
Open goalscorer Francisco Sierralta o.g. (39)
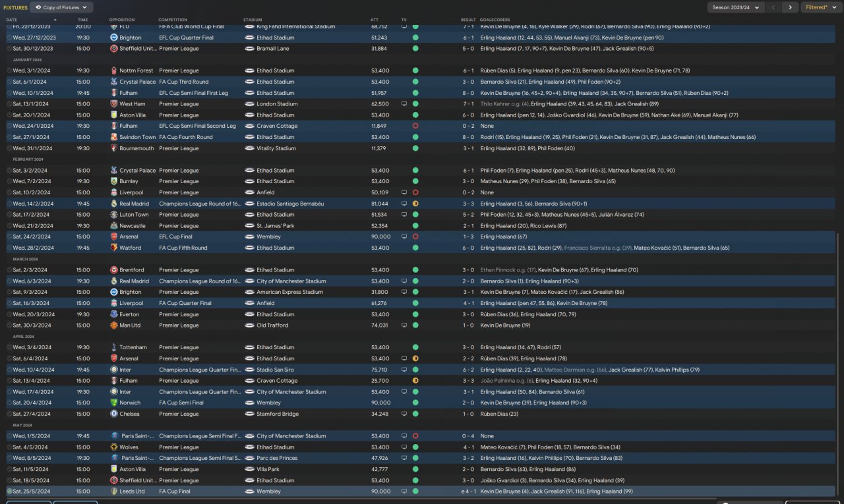point(597,248)
